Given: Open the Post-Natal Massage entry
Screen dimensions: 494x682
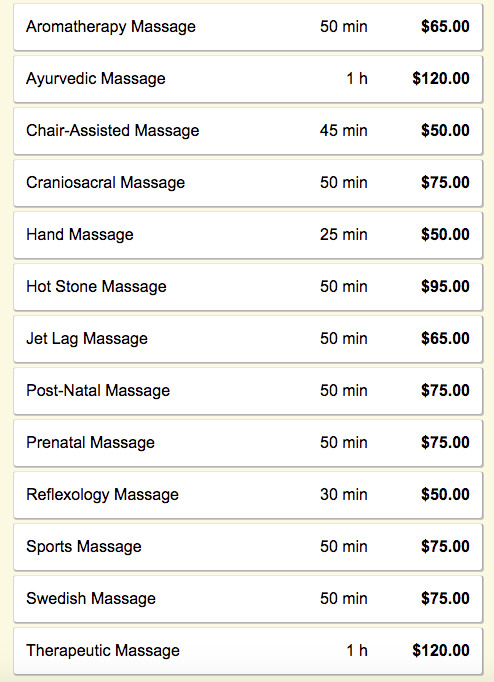Looking at the screenshot, I should click(x=248, y=391).
